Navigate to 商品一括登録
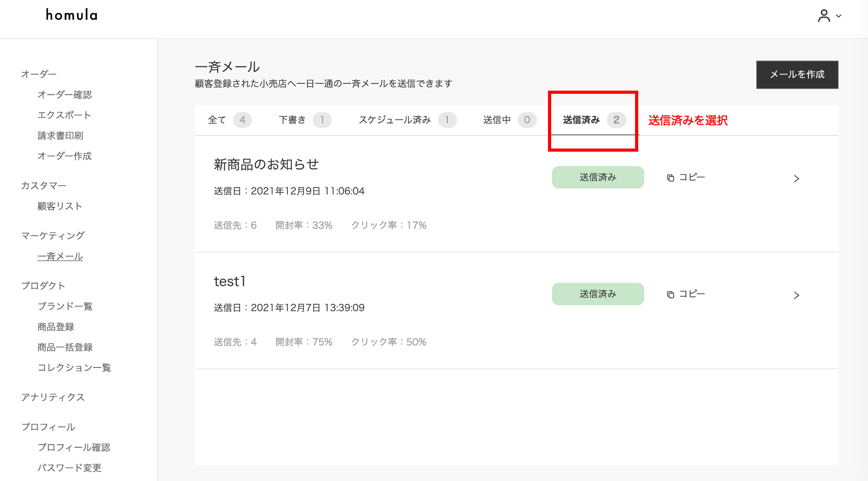This screenshot has height=481, width=868. click(x=65, y=347)
